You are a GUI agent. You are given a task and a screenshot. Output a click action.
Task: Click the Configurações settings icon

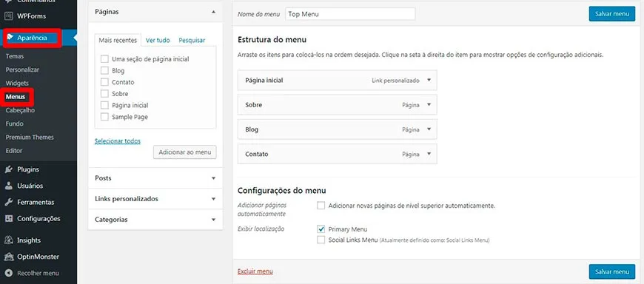pos(9,219)
